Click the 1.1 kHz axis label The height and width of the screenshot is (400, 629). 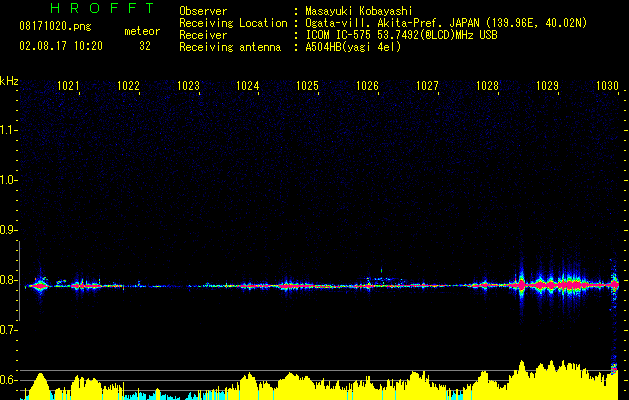click(7, 130)
